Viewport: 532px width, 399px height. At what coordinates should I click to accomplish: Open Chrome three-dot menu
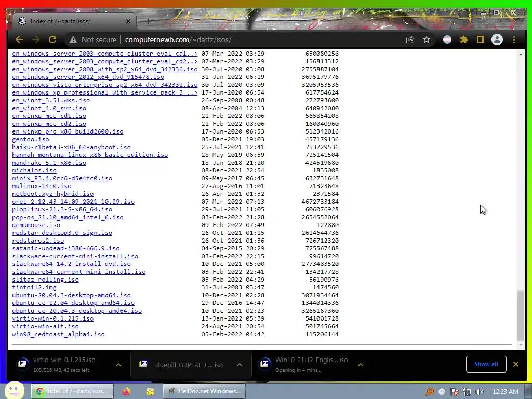[x=514, y=39]
